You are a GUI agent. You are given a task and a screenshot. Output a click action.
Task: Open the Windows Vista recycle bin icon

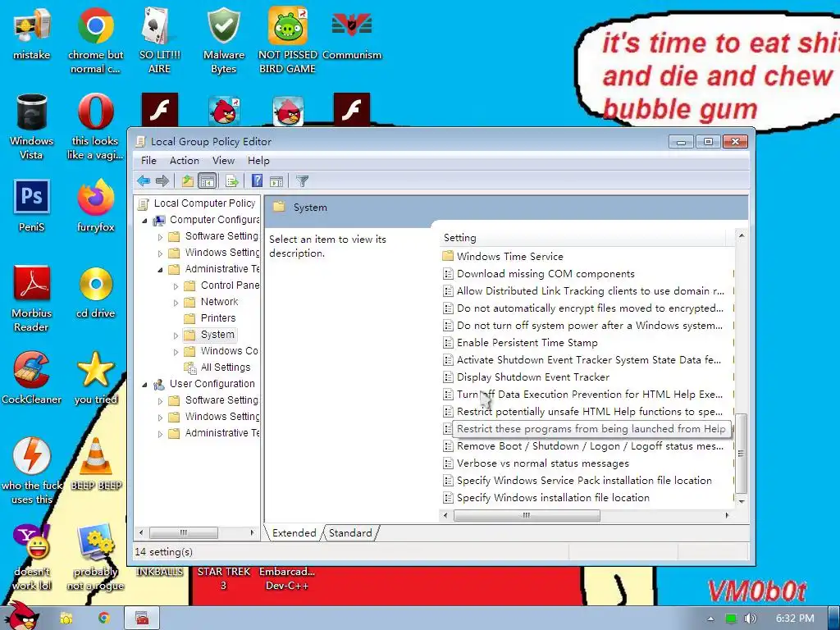(32, 126)
